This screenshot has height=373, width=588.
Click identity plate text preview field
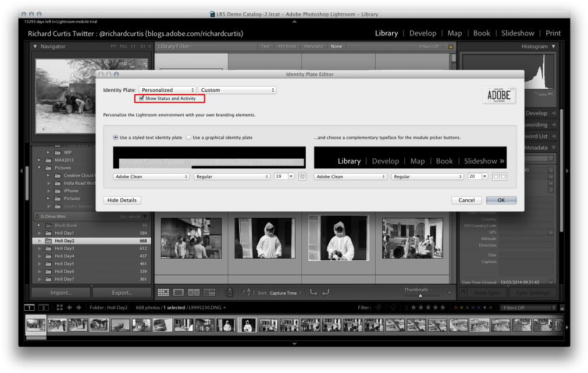click(209, 157)
